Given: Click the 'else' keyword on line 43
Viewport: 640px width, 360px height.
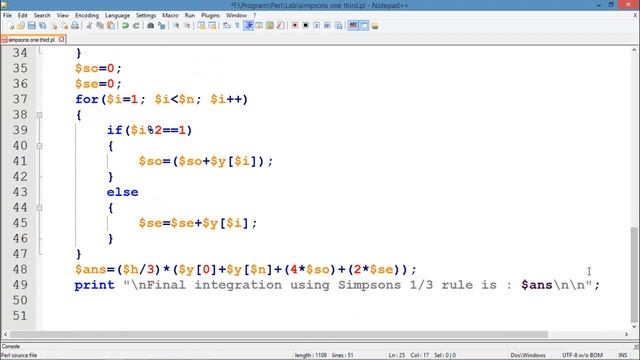Looking at the screenshot, I should tap(122, 192).
